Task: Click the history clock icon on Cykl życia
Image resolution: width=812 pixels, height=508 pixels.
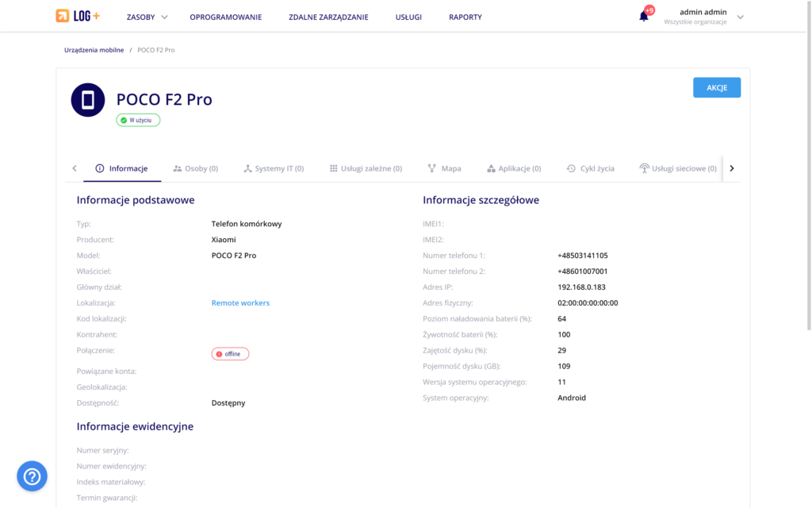Action: point(571,168)
